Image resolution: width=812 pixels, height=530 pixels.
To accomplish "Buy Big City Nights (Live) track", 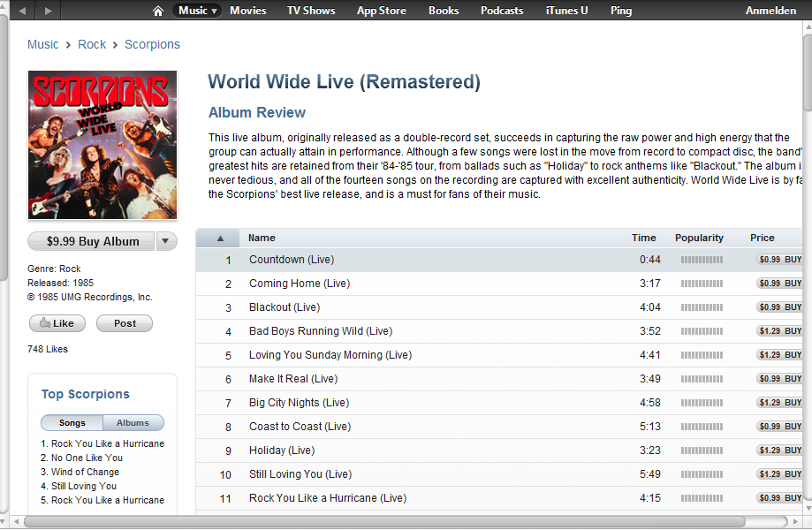I will pos(780,402).
